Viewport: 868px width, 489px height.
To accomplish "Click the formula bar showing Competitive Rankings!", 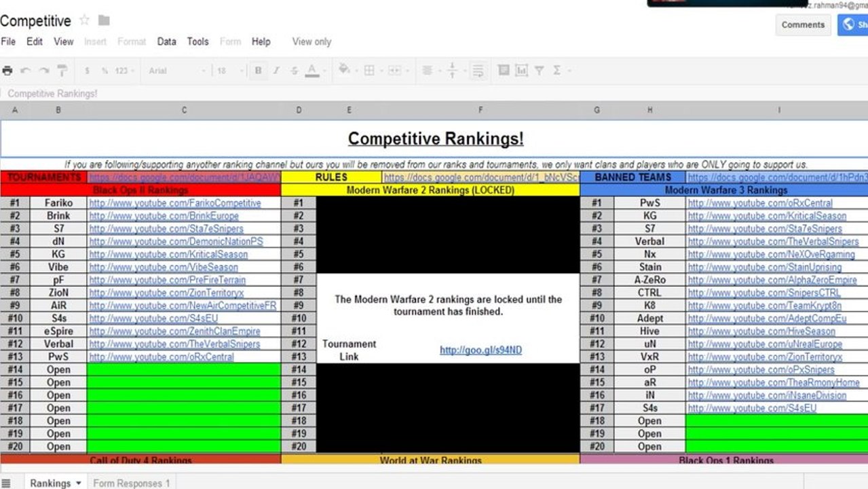I will [x=434, y=94].
